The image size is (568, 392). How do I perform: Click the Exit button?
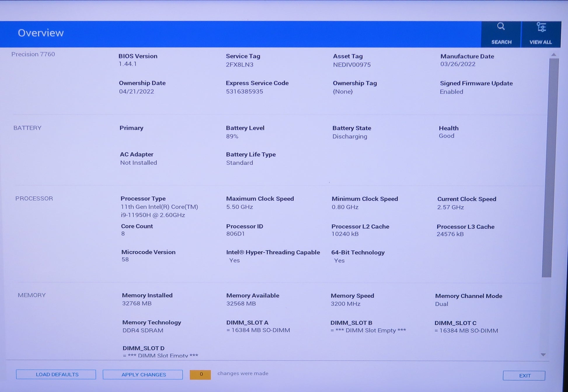click(524, 376)
